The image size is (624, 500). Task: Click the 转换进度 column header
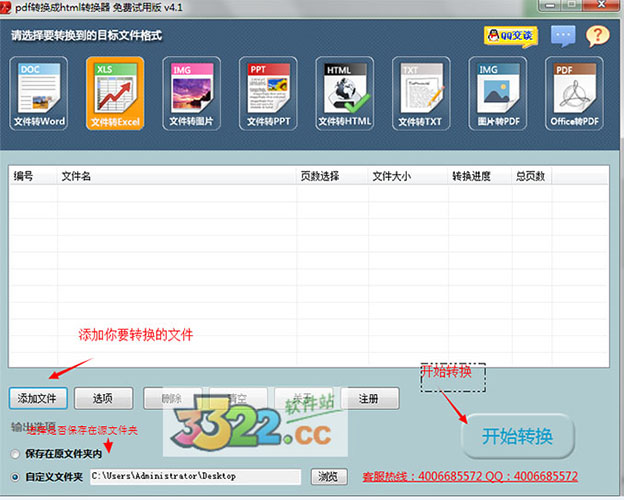tap(480, 176)
